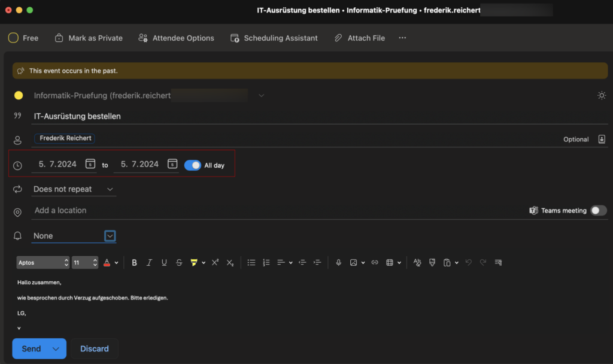This screenshot has height=364, width=613.
Task: Expand the Does not repeat dropdown
Action: 74,189
